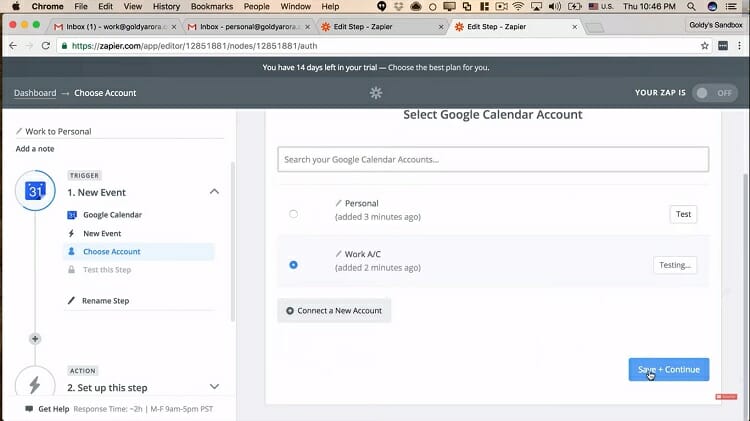Open a new Chrome tab

pyautogui.click(x=595, y=28)
